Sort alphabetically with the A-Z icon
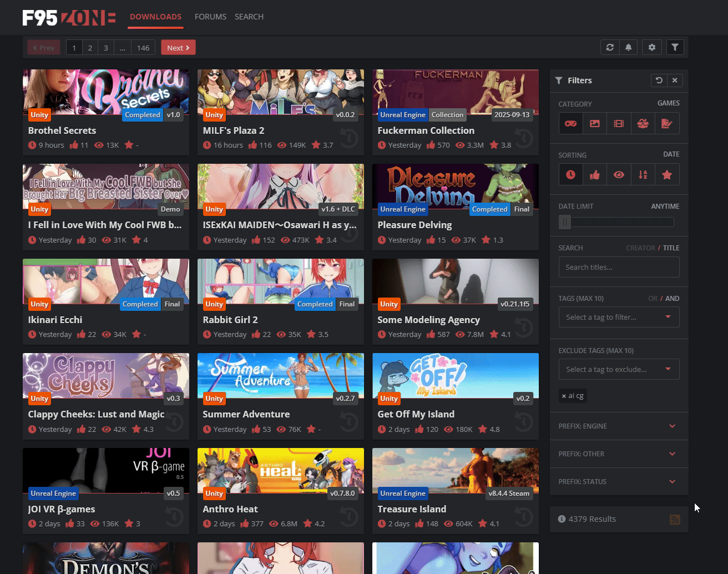The width and height of the screenshot is (728, 574). tap(643, 175)
